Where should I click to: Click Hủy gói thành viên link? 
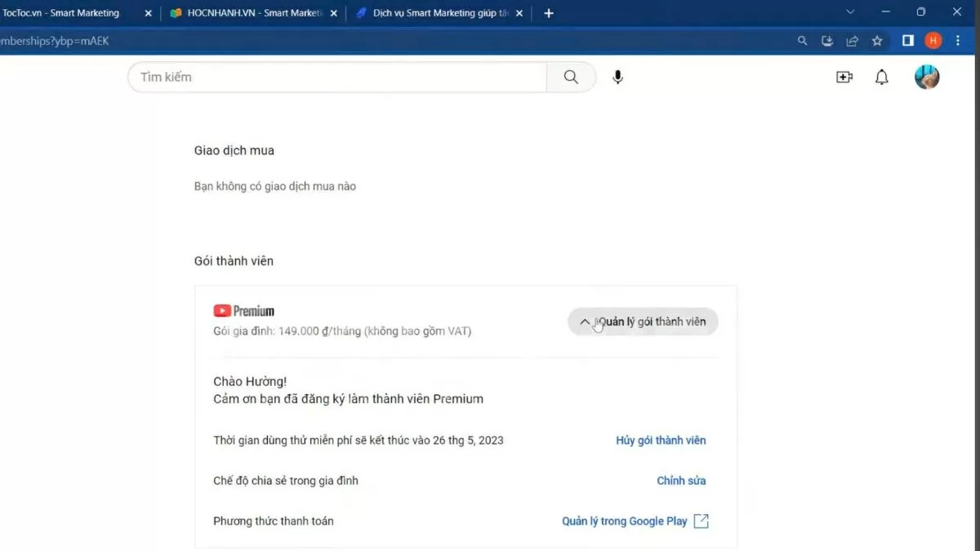coord(661,440)
